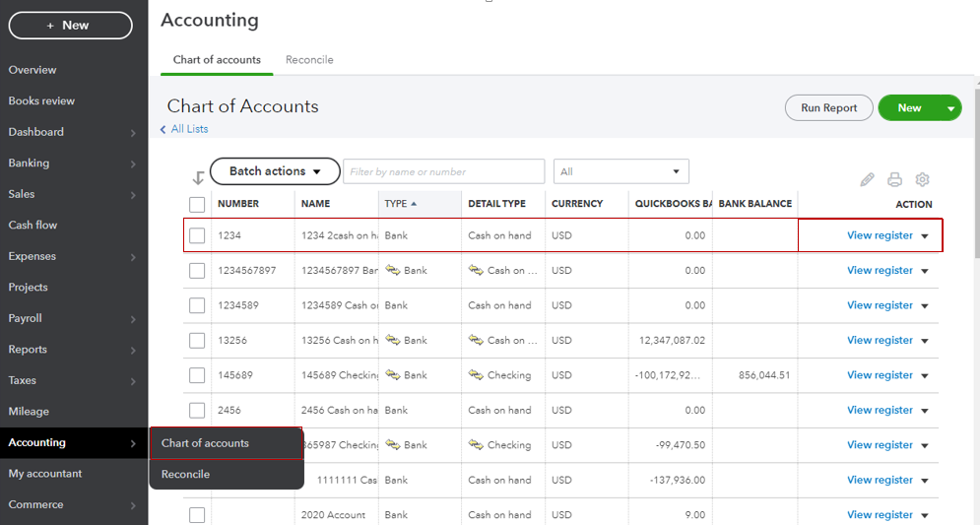
Task: Click bank feed icon in 145689 row
Action: pos(393,375)
